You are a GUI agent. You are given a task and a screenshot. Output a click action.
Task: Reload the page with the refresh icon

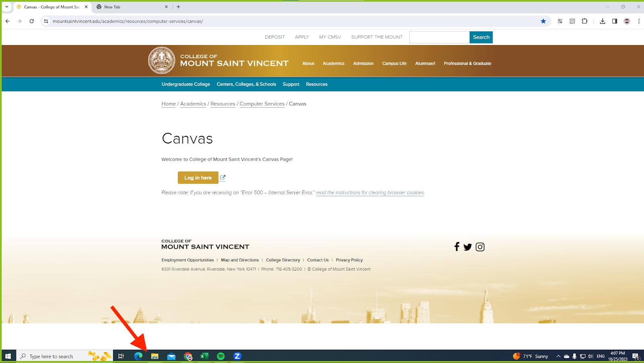point(31,21)
